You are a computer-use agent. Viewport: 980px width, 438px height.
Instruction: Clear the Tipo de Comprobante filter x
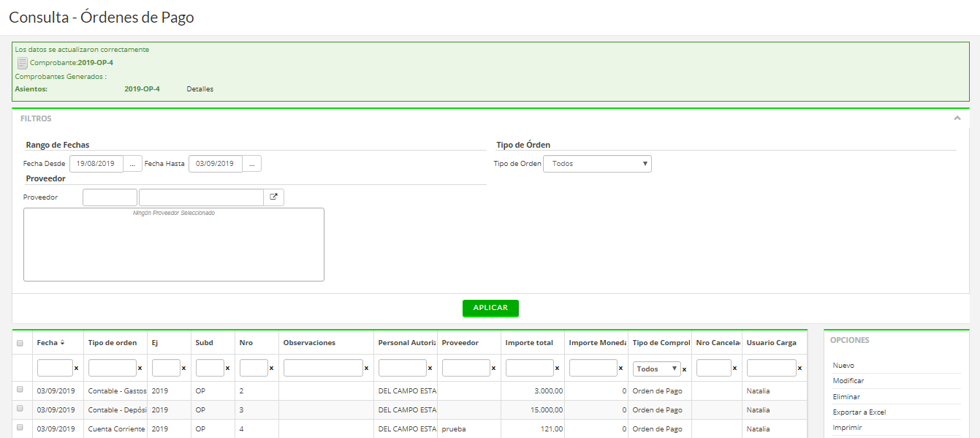point(684,369)
